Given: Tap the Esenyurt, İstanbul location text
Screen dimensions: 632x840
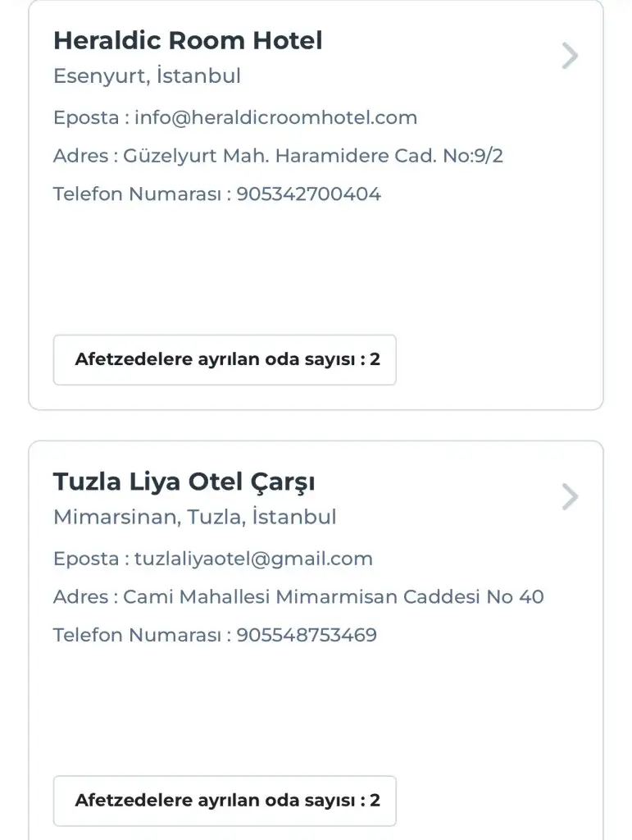Looking at the screenshot, I should (147, 76).
